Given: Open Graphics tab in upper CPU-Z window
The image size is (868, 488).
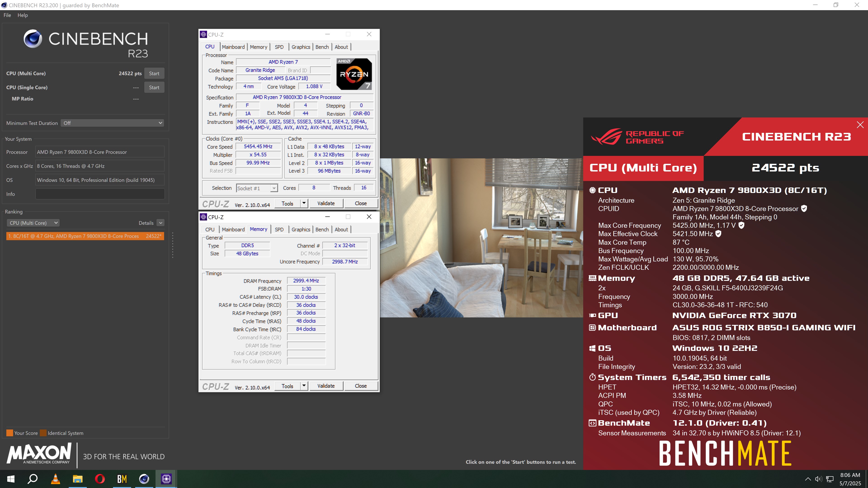Looking at the screenshot, I should pos(301,47).
